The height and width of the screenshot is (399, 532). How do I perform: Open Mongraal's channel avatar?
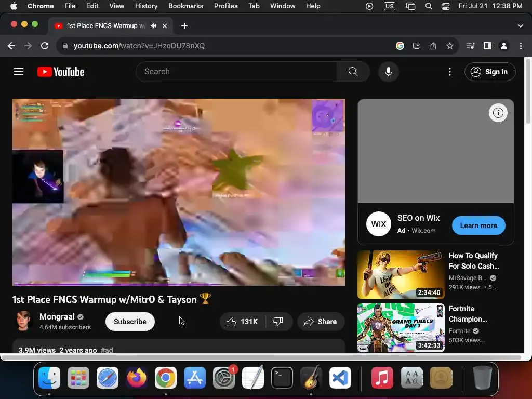pyautogui.click(x=23, y=321)
